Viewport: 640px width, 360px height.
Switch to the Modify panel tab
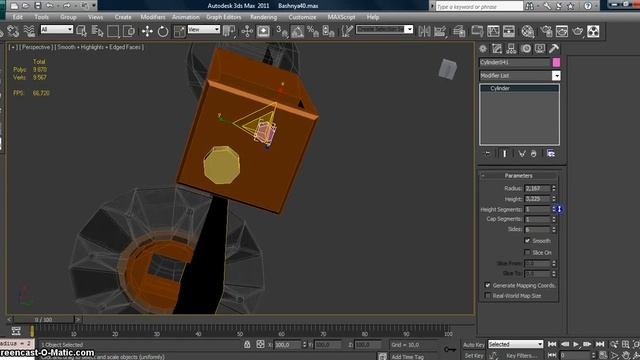(497, 49)
